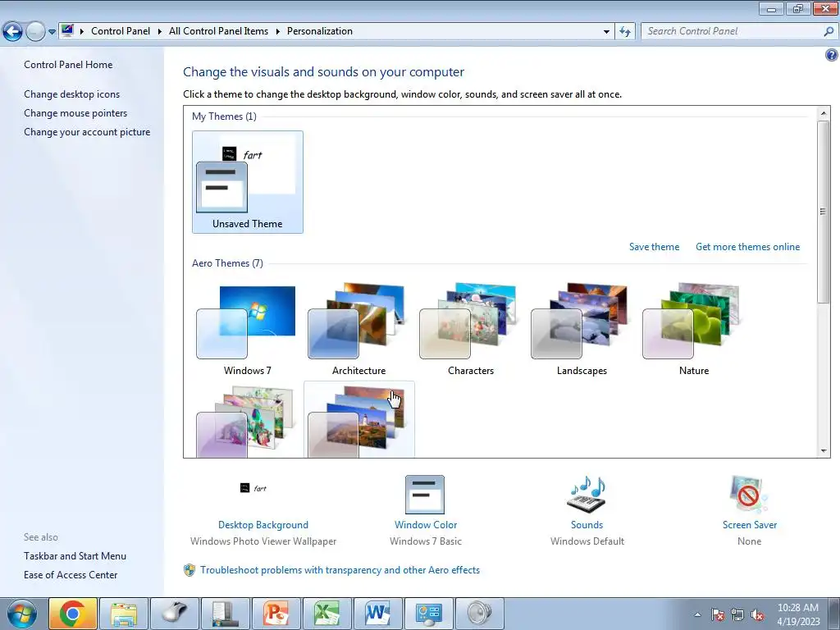
Task: Click the theme list scroll down arrow
Action: click(x=824, y=451)
